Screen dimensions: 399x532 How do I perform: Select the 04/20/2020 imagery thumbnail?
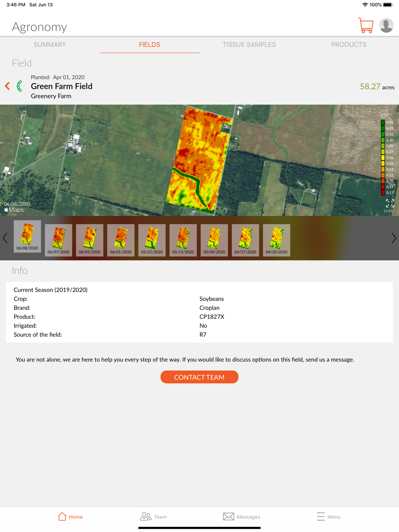pyautogui.click(x=277, y=240)
